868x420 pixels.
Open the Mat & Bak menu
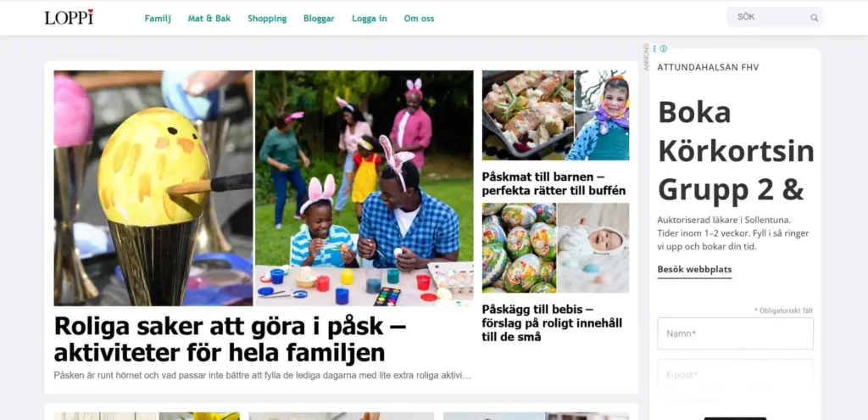(209, 19)
